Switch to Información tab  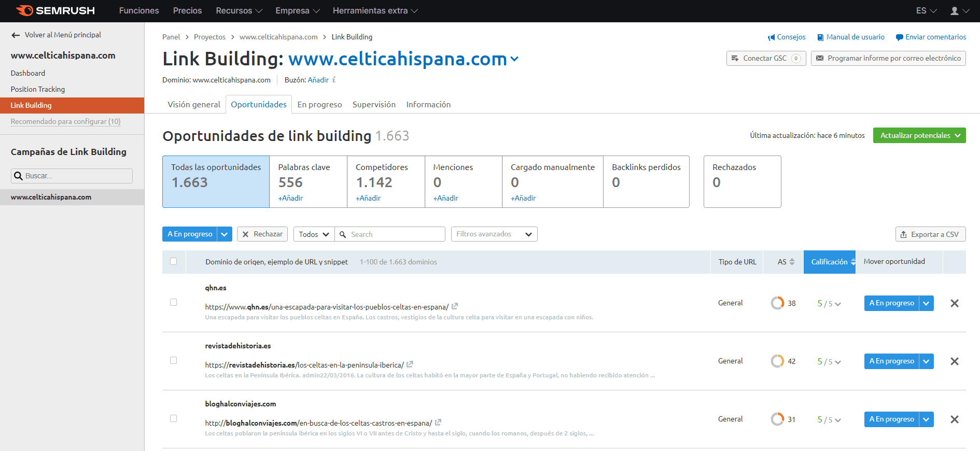[x=428, y=105]
